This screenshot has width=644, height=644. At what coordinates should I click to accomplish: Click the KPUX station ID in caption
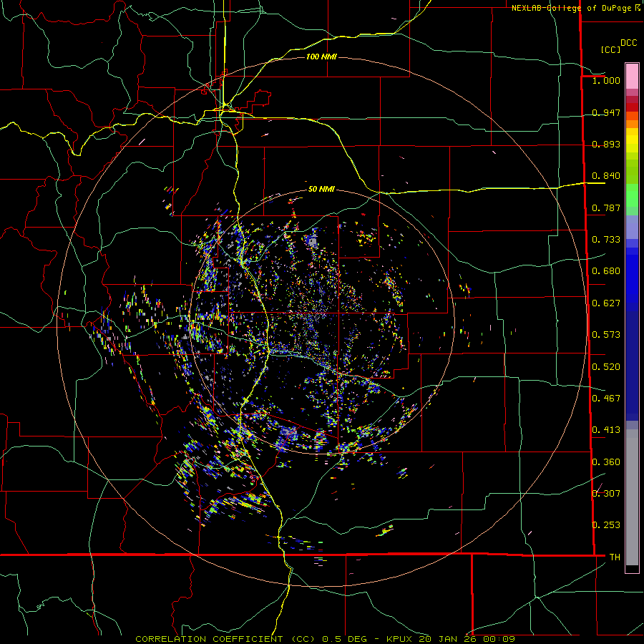click(401, 639)
